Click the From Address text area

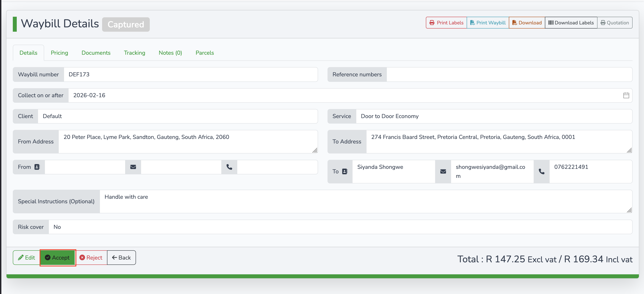pos(188,141)
